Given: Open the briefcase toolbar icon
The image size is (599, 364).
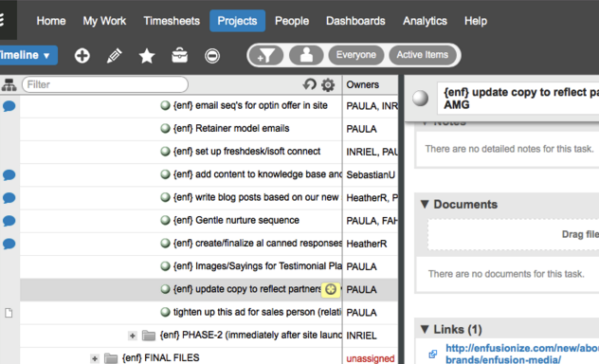Looking at the screenshot, I should (x=179, y=56).
